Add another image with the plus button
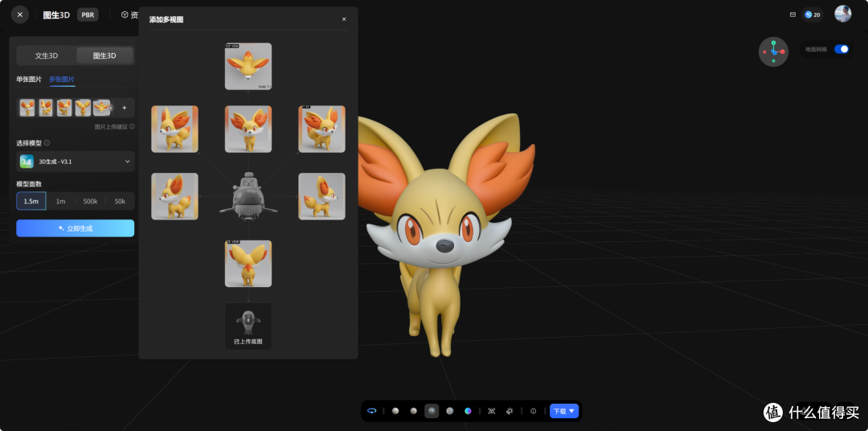Viewport: 868px width, 431px height. [x=124, y=108]
